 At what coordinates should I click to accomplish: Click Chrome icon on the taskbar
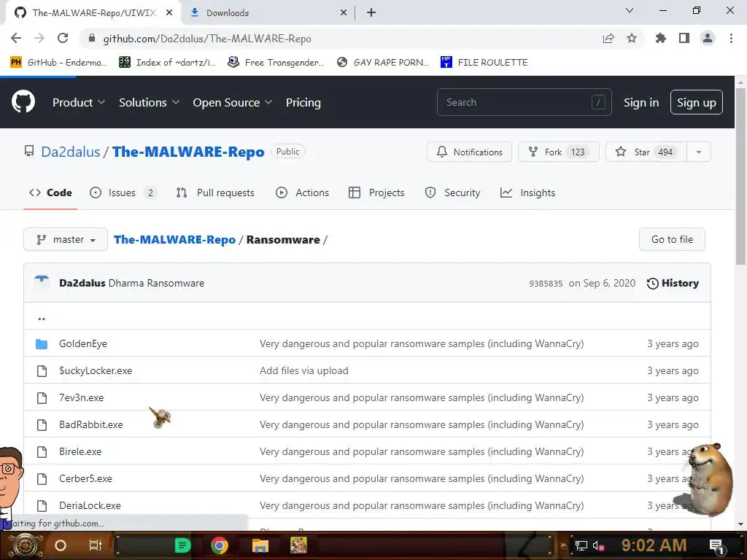(220, 545)
